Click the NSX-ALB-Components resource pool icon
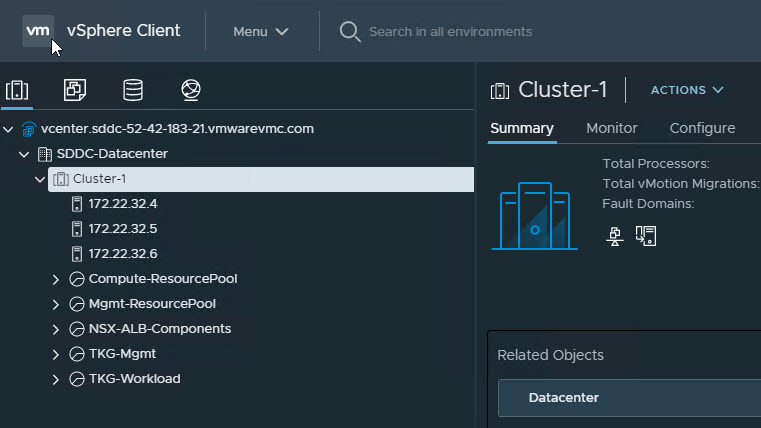Screen dimensions: 761x428 click(x=77, y=329)
